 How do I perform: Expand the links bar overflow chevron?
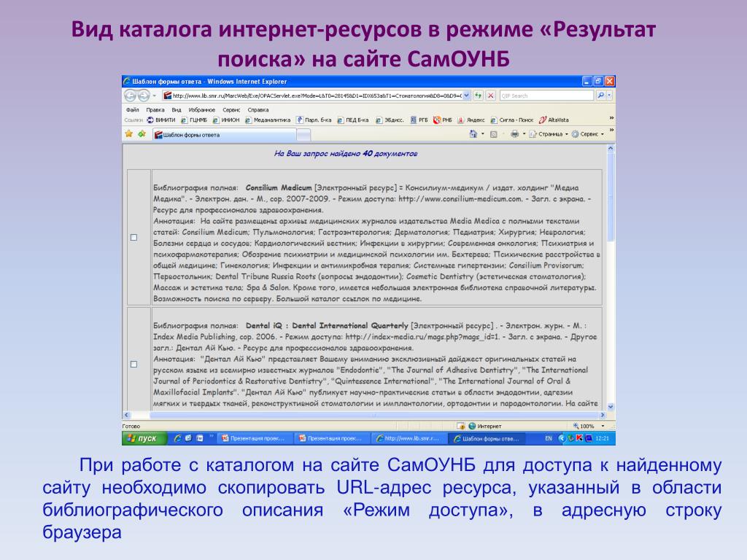tap(611, 117)
